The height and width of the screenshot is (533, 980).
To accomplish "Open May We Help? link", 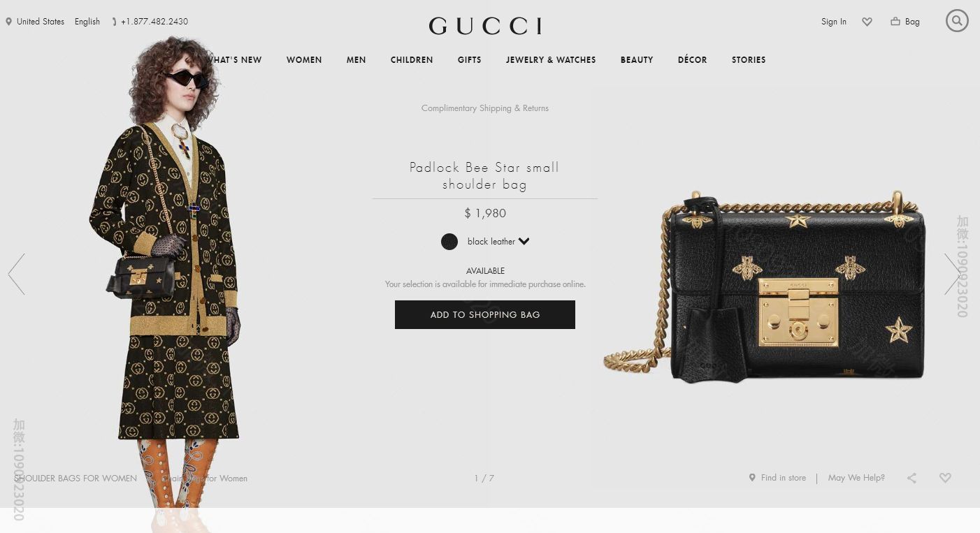I will pos(856,478).
